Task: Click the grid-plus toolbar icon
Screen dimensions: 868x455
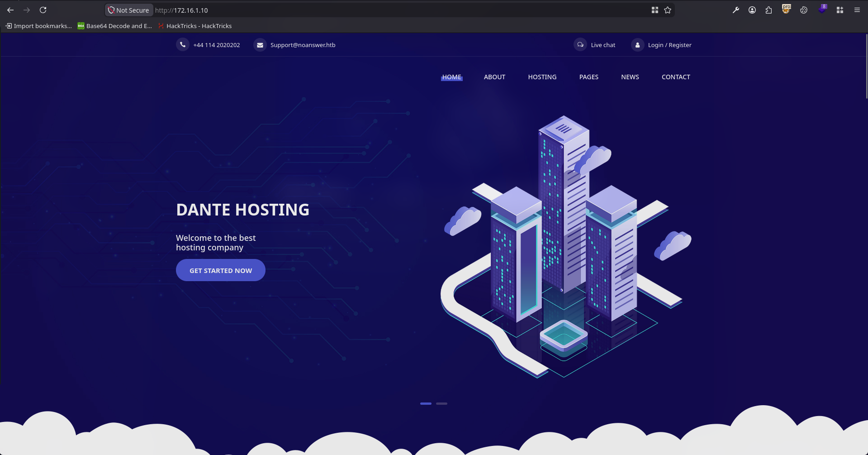Action: tap(840, 10)
